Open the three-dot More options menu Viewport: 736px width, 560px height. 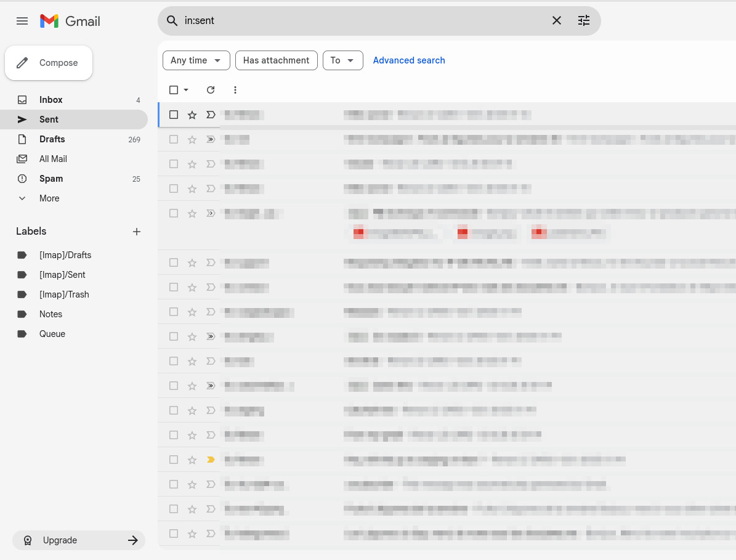coord(235,90)
